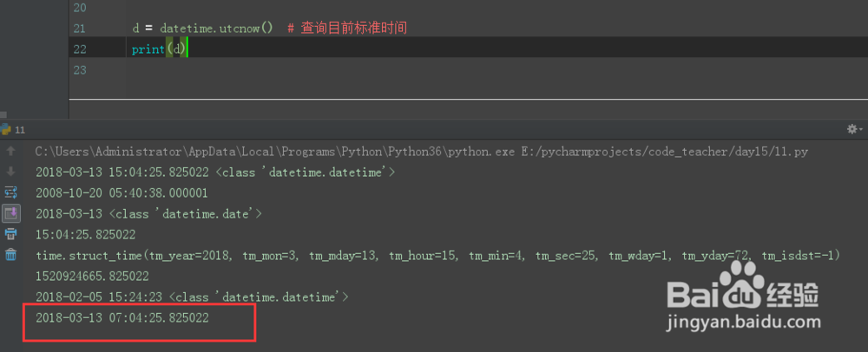The image size is (868, 352).
Task: Clear console output with trash icon
Action: pyautogui.click(x=10, y=255)
